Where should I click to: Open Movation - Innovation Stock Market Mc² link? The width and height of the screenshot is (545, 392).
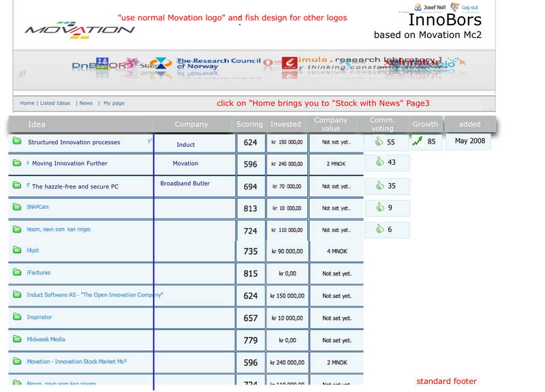click(76, 361)
